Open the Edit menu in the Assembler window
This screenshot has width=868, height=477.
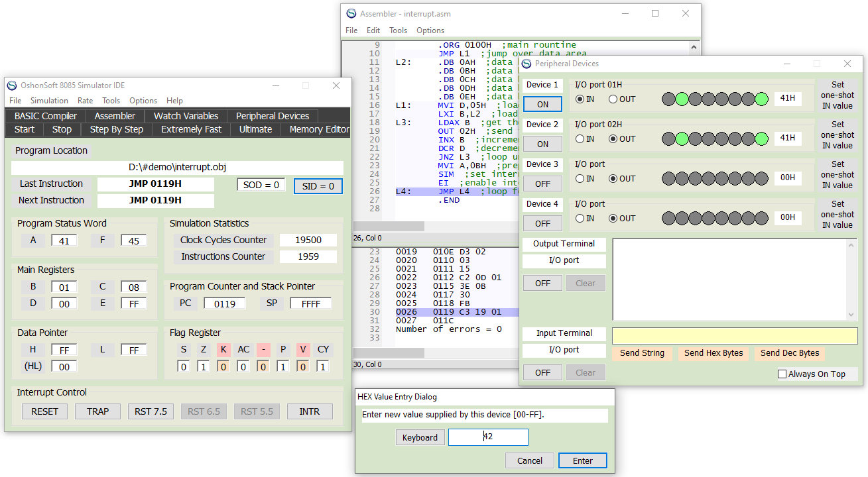pyautogui.click(x=373, y=30)
